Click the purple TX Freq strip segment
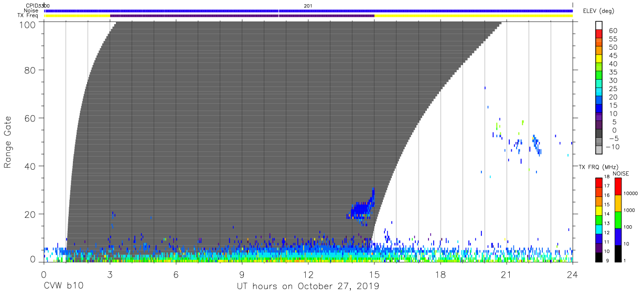Image resolution: width=644 pixels, height=297 pixels. 242,16
